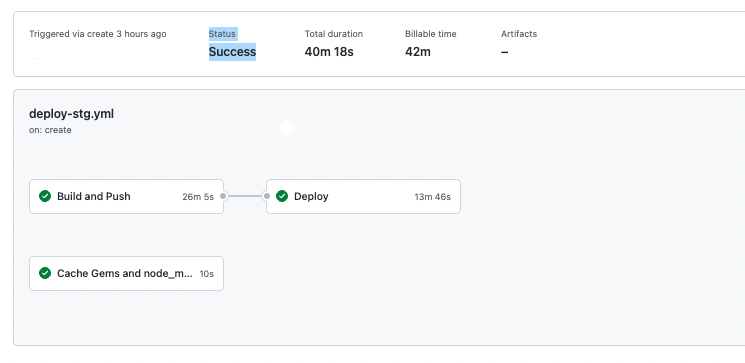Click the 40m 18s total duration value
The width and height of the screenshot is (745, 363).
[329, 52]
